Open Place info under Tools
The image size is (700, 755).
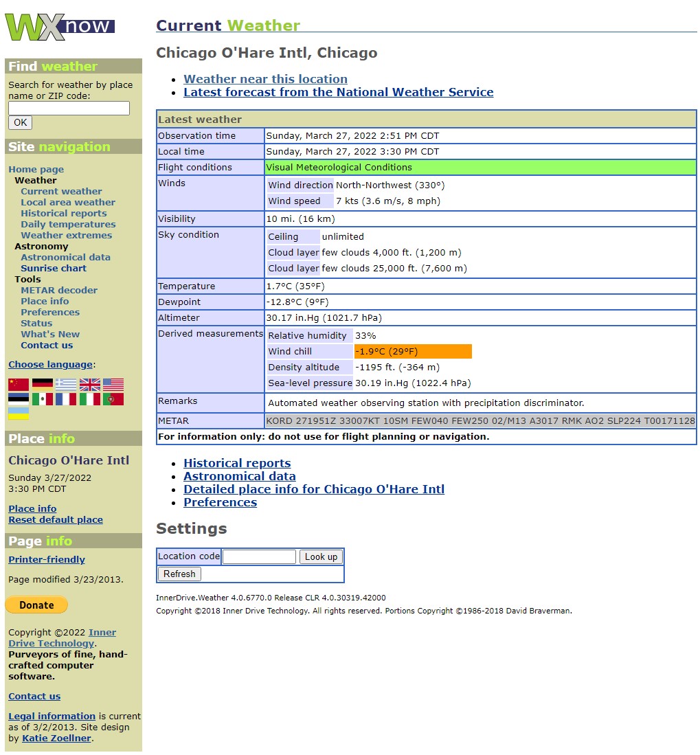pos(45,302)
